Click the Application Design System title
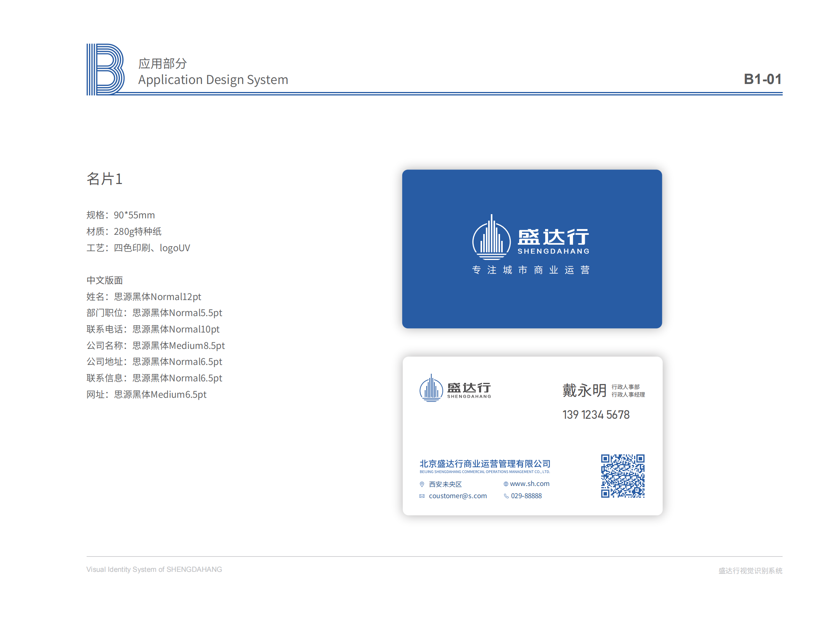840x623 pixels. click(x=213, y=80)
